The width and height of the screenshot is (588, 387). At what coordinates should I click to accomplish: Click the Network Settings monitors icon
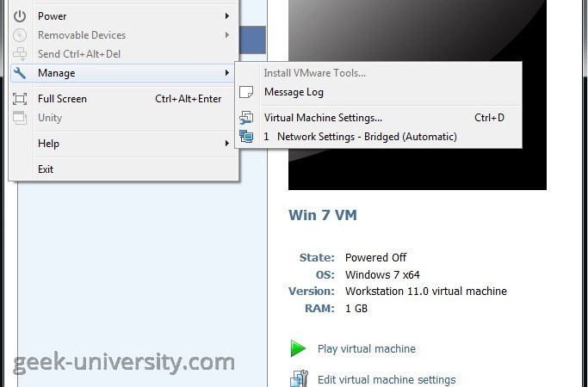pyautogui.click(x=246, y=137)
